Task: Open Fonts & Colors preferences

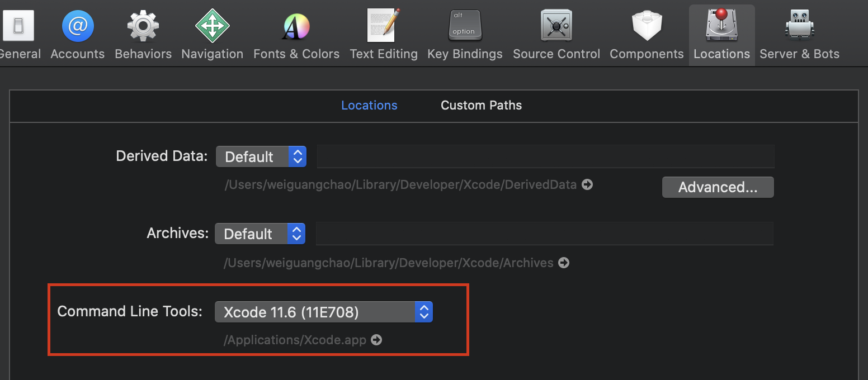Action: click(x=296, y=34)
